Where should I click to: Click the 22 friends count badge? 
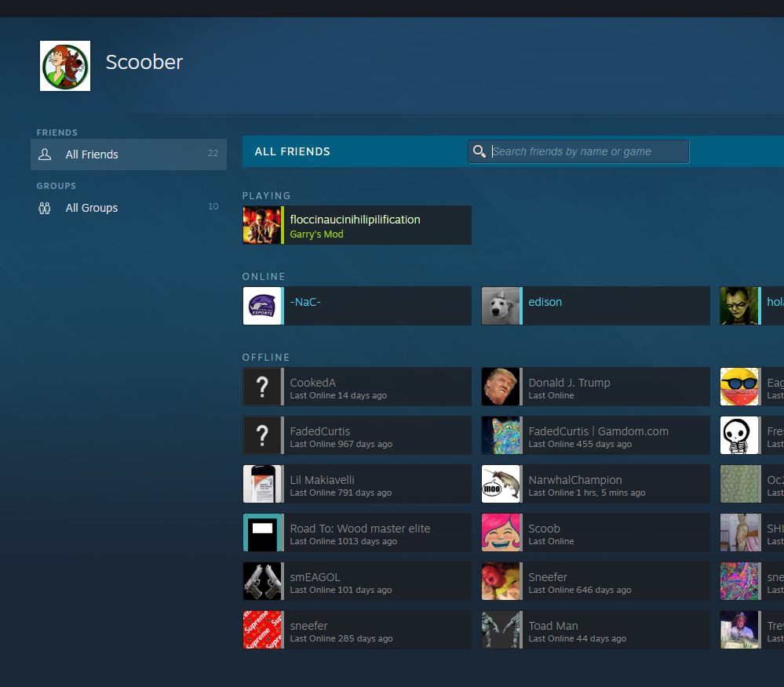(x=213, y=154)
